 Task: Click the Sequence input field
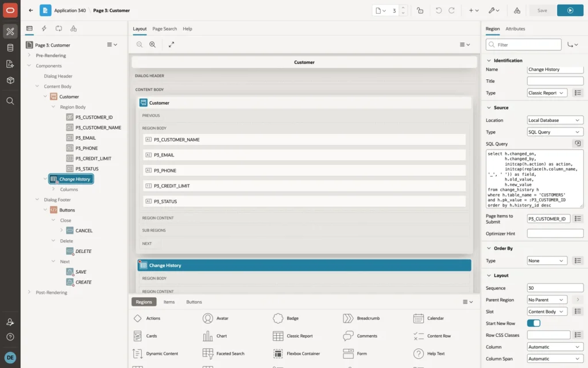tap(555, 288)
